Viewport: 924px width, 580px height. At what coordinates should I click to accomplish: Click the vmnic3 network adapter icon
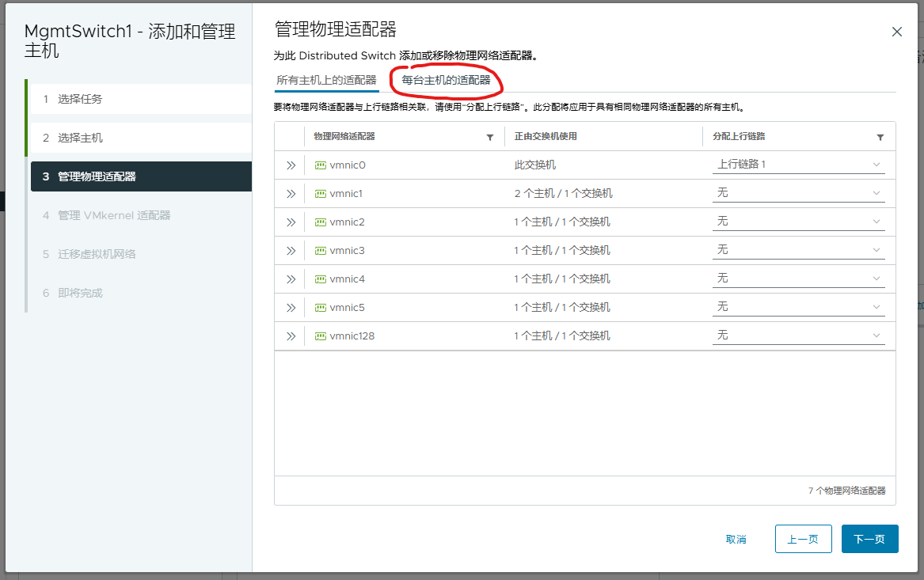tap(321, 251)
